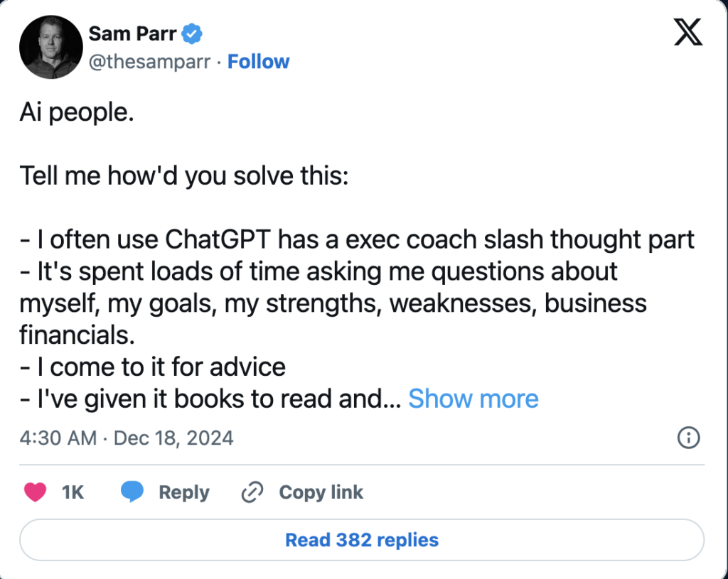
Task: Select the Copy link text
Action: (x=321, y=492)
